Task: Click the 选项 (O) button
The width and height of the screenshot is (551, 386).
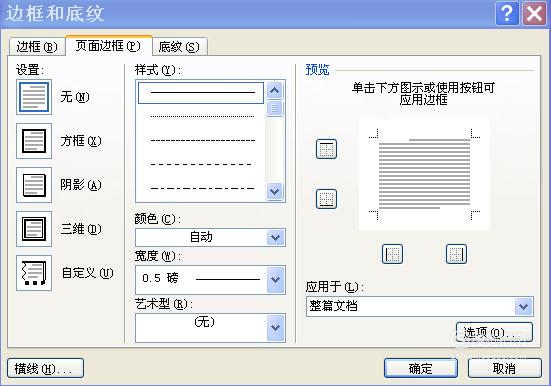Action: tap(494, 332)
